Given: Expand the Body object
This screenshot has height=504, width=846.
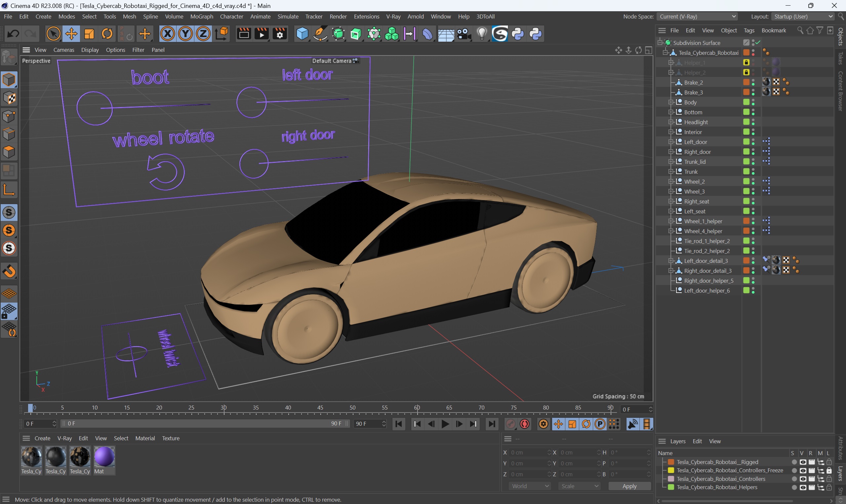Looking at the screenshot, I should [x=670, y=102].
